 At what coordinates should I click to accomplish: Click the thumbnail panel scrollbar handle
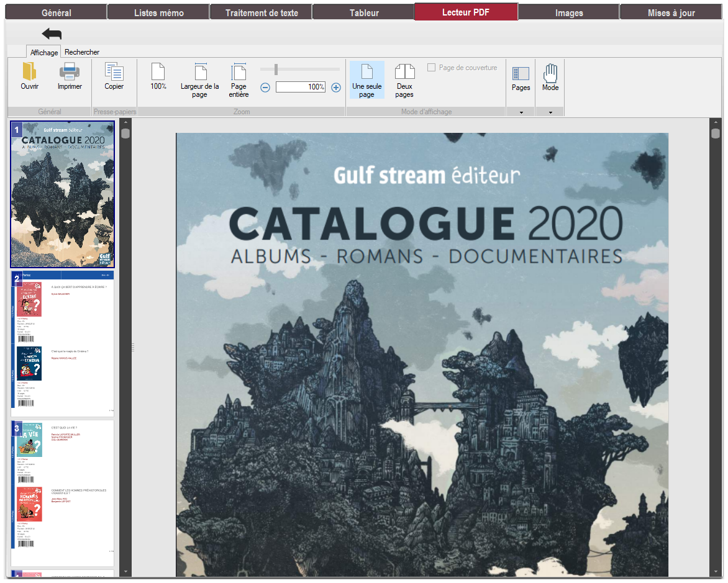125,133
